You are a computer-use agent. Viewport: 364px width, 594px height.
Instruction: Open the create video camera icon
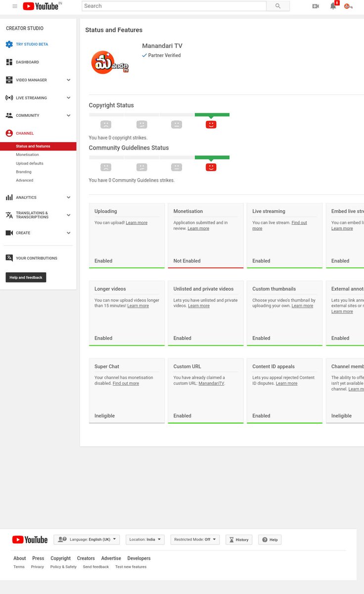click(x=316, y=6)
